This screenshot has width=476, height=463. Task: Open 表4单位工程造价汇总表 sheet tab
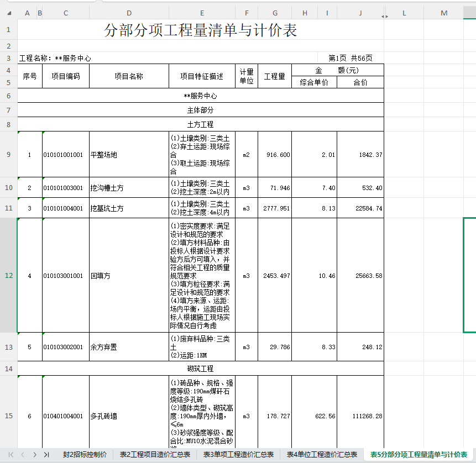[322, 455]
